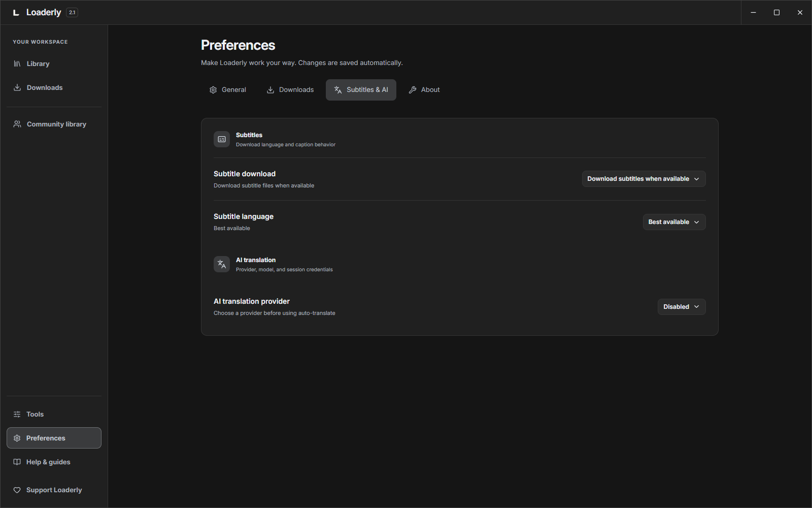Switch to the Downloads preferences tab
The image size is (812, 508).
(x=290, y=90)
